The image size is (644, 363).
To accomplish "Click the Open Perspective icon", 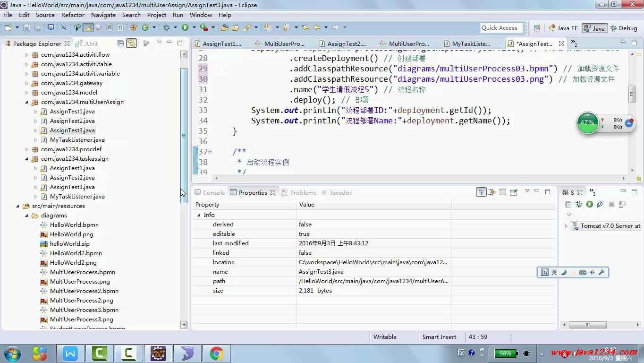I will tap(537, 28).
